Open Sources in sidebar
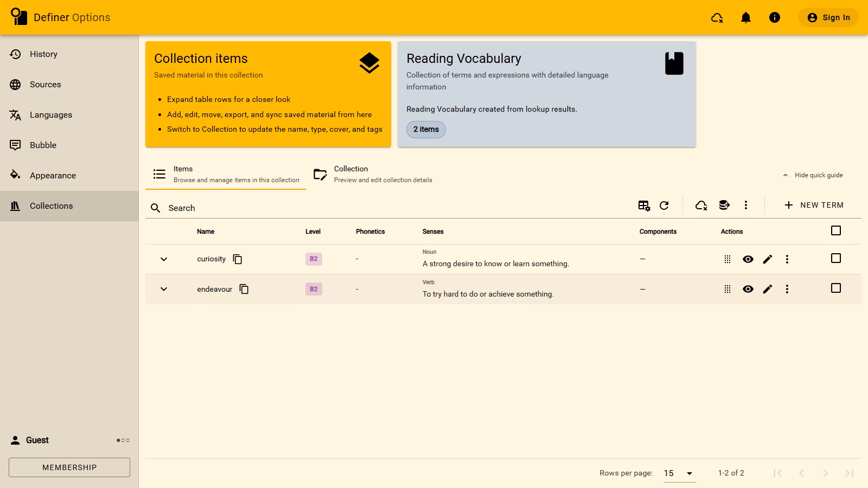868x488 pixels. click(69, 85)
